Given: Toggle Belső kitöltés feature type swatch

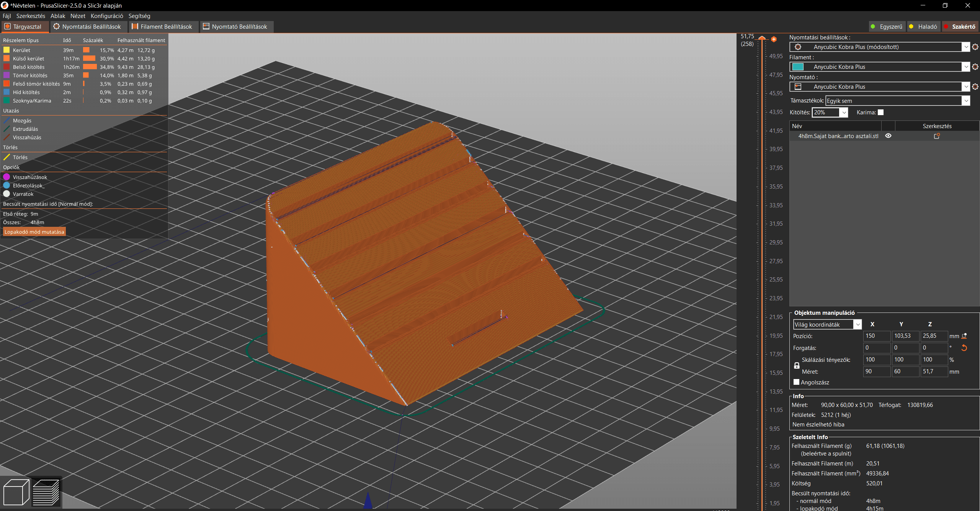Looking at the screenshot, I should tap(7, 67).
